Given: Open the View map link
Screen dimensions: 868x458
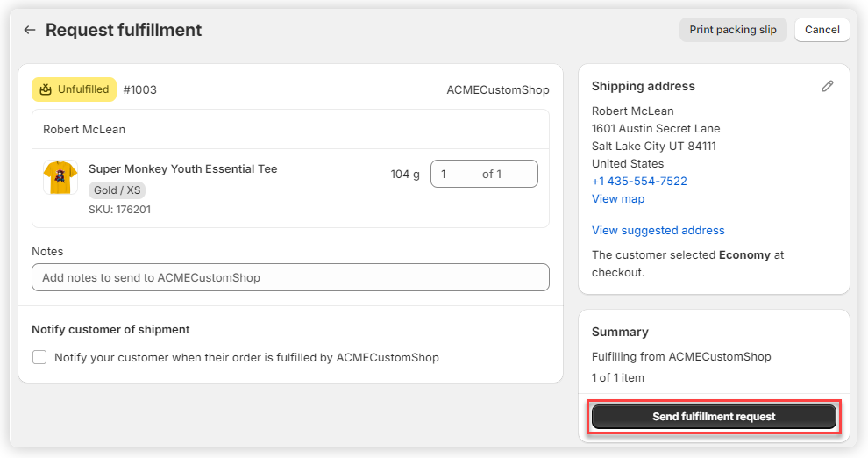Looking at the screenshot, I should tap(618, 199).
